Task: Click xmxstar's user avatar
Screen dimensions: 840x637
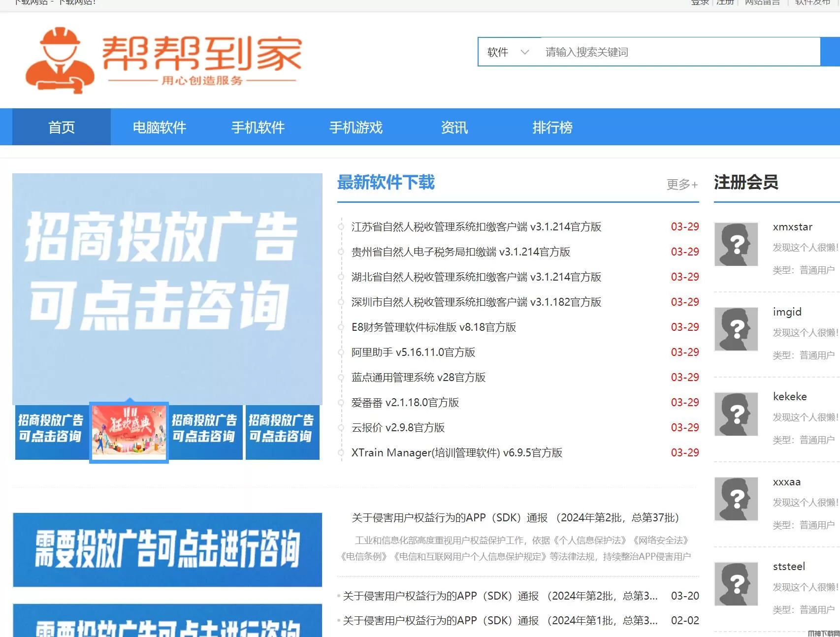Action: (x=736, y=244)
